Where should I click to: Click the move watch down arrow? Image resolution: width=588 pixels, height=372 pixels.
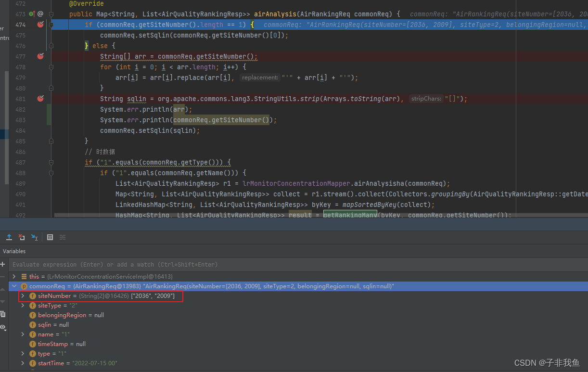tap(3, 302)
